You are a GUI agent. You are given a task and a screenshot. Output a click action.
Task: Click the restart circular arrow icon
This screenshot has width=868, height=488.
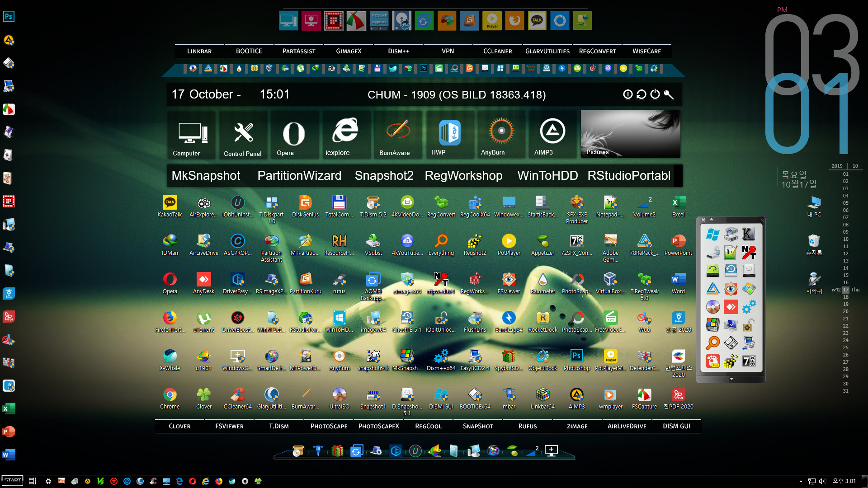pos(641,94)
